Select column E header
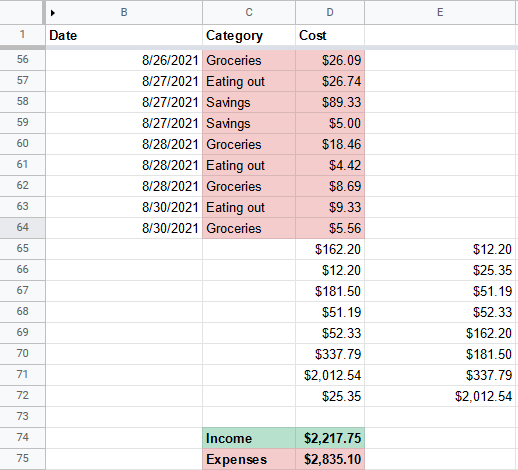 [440, 12]
